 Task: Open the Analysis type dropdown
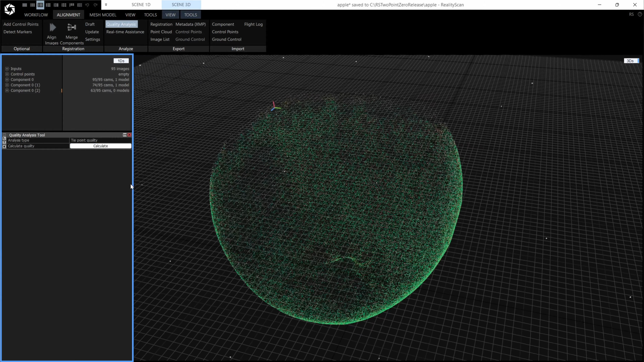click(x=100, y=140)
